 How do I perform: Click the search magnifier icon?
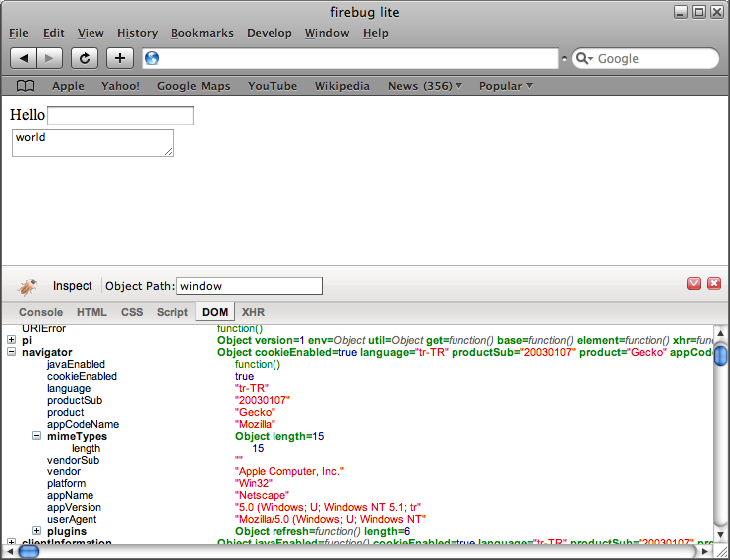tap(583, 59)
